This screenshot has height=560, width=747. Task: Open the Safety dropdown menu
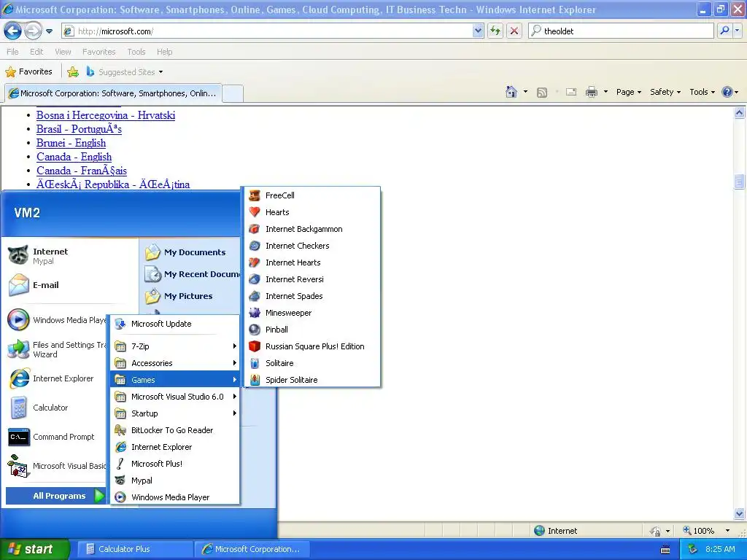pyautogui.click(x=665, y=92)
